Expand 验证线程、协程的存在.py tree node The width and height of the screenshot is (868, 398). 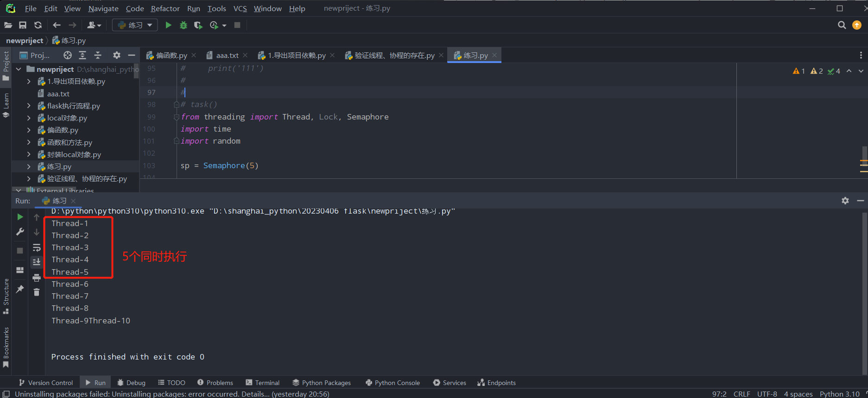[29, 179]
